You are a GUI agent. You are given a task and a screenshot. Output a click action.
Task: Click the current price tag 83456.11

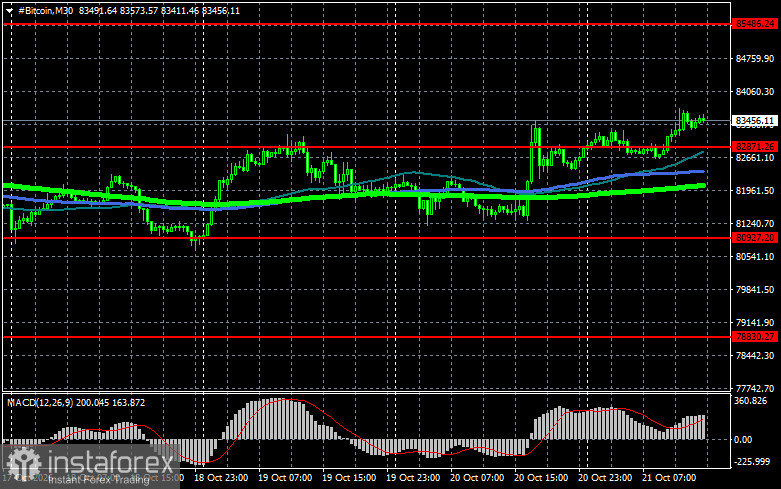(x=755, y=121)
